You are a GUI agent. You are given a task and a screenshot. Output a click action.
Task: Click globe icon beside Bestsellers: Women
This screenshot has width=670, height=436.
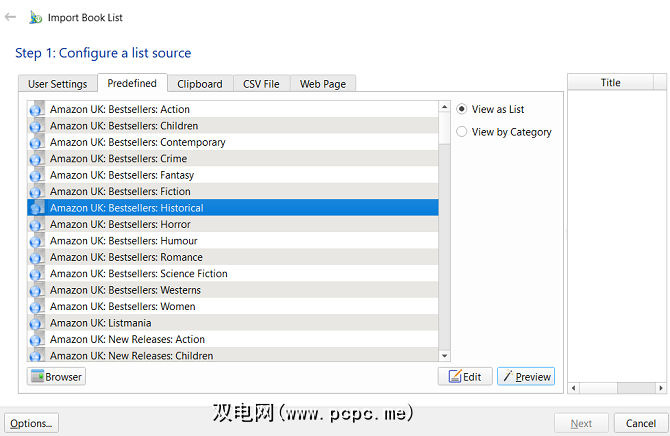pyautogui.click(x=36, y=306)
